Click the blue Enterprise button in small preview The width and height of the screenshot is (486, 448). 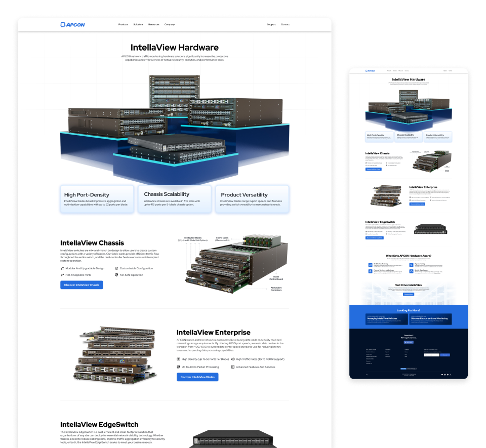[417, 204]
